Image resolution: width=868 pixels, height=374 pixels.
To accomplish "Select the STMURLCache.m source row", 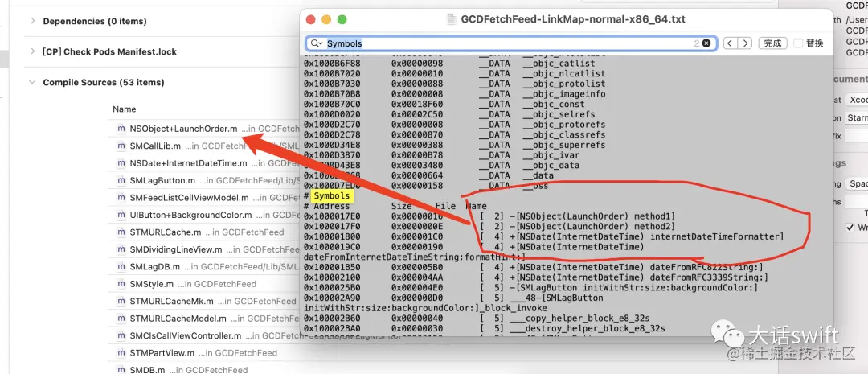I will click(203, 232).
